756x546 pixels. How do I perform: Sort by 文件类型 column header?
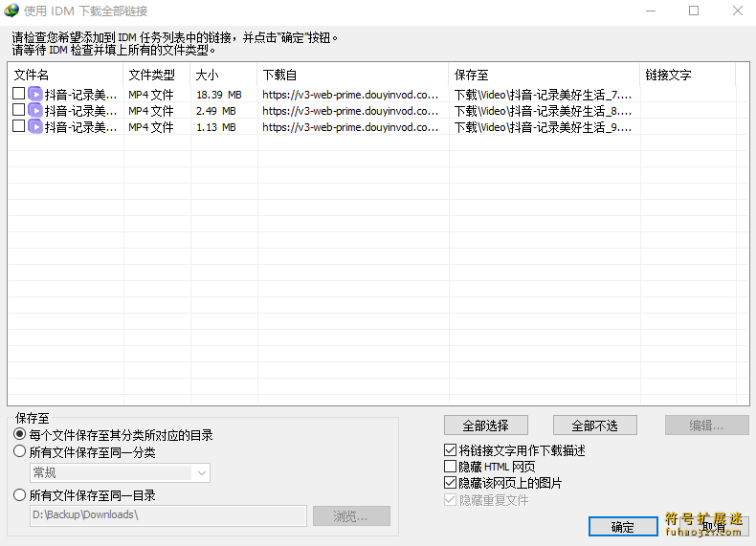click(157, 75)
